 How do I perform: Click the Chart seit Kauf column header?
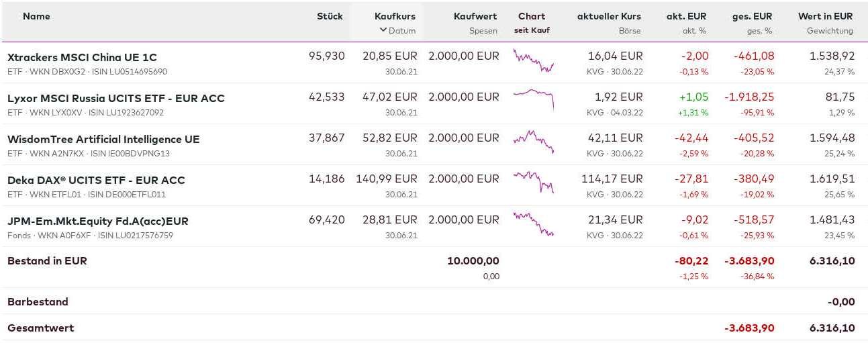tap(532, 16)
